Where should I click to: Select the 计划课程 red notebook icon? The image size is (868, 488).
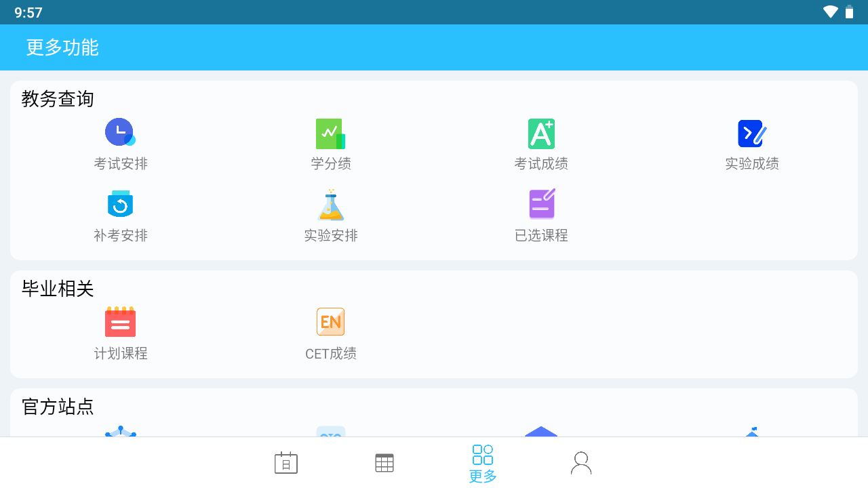120,321
